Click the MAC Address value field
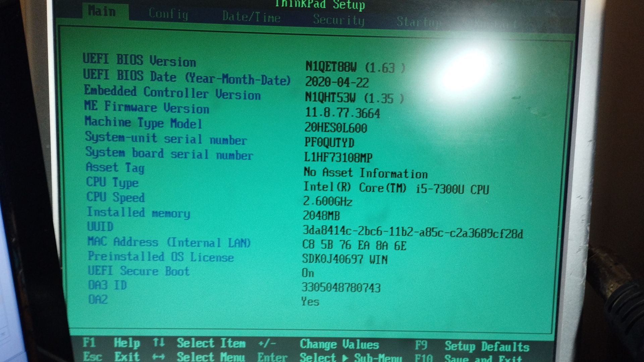Image resolution: width=644 pixels, height=362 pixels. tap(354, 245)
